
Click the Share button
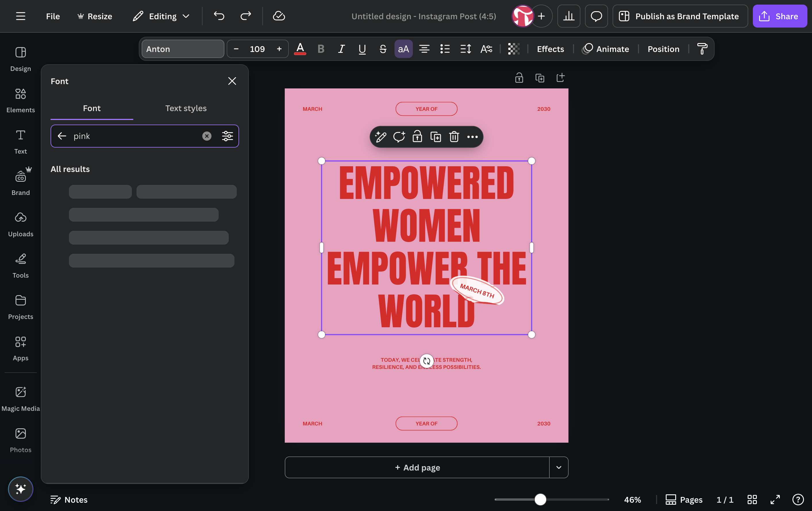[780, 16]
